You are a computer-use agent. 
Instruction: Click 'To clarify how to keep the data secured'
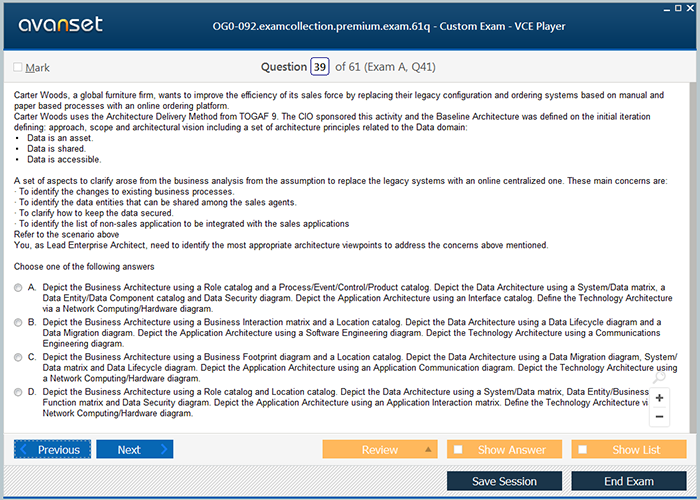pos(96,213)
